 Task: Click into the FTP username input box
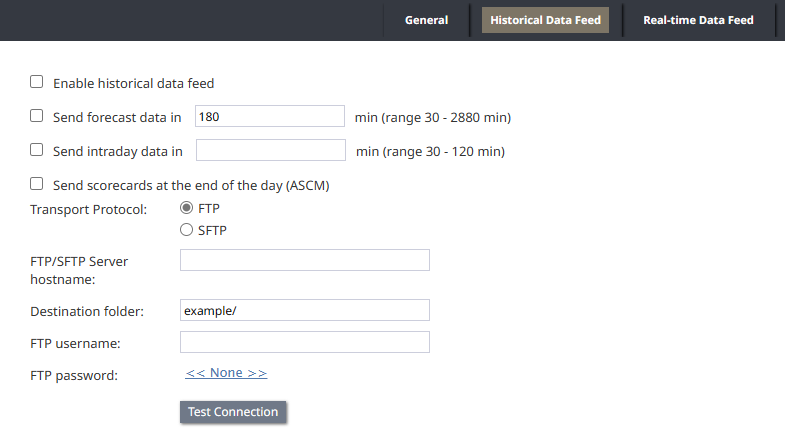point(305,342)
